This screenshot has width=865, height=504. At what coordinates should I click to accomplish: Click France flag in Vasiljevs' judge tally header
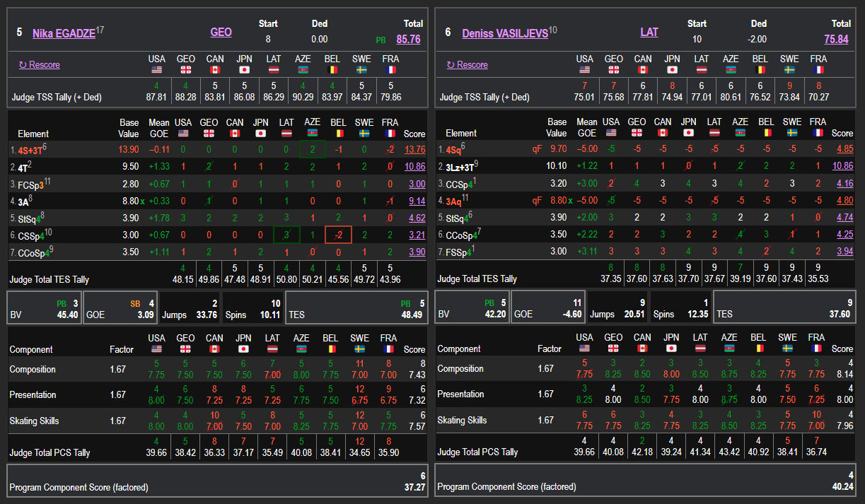coord(818,70)
